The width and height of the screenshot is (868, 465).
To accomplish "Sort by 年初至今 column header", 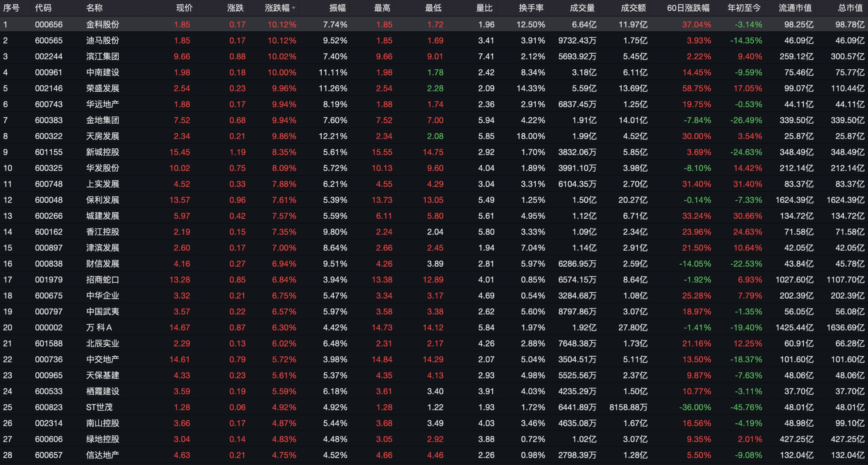I will (744, 8).
